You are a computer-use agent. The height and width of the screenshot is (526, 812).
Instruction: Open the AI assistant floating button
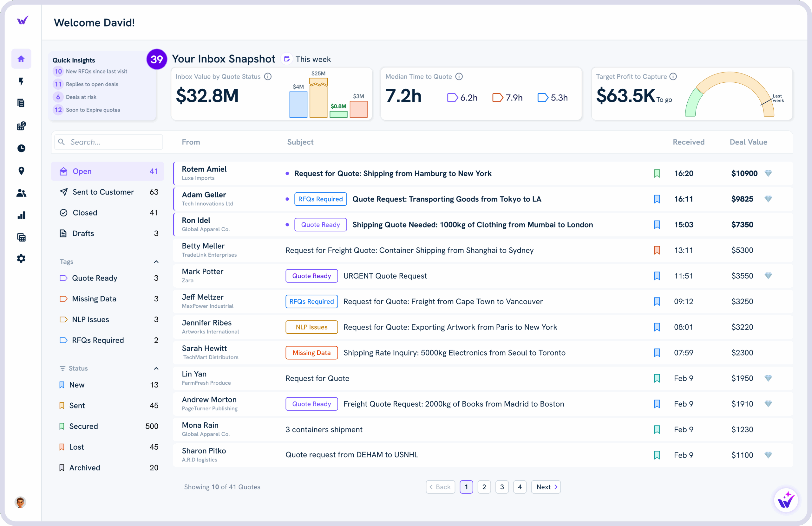tap(785, 500)
